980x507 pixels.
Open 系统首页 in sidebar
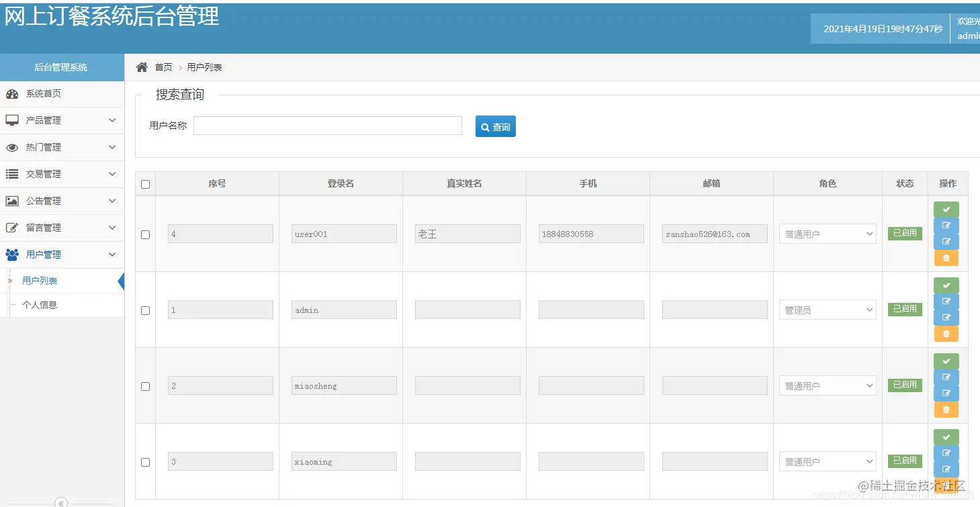point(62,94)
